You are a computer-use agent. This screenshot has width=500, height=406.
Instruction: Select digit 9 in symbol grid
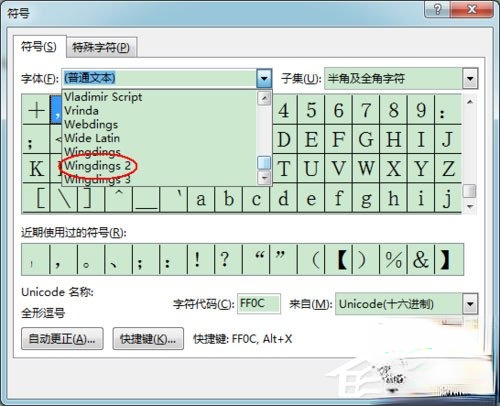(x=421, y=110)
